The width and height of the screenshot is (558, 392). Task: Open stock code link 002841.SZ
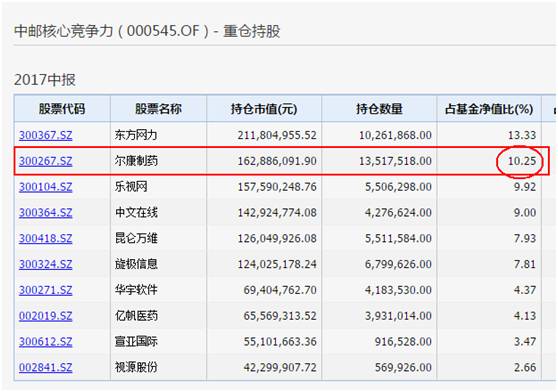(x=46, y=367)
